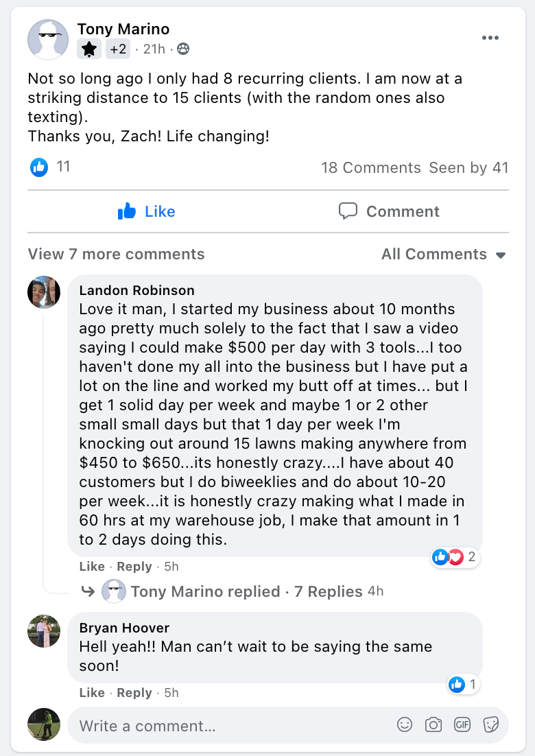Open the All Comments sort dropdown
The image size is (535, 756).
tap(443, 254)
